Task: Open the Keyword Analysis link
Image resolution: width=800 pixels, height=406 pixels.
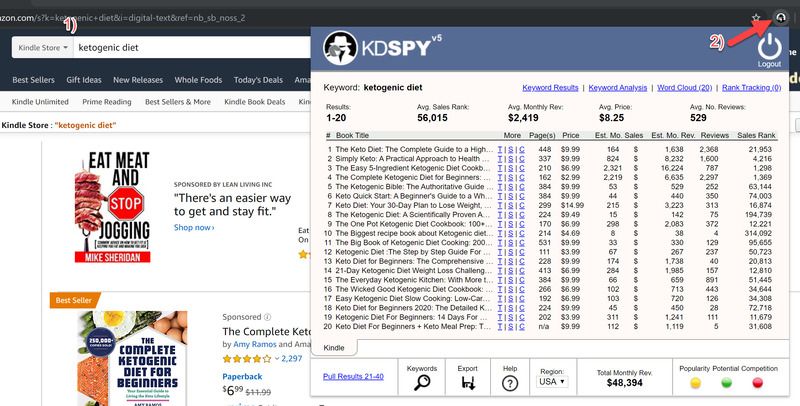Action: (x=617, y=88)
